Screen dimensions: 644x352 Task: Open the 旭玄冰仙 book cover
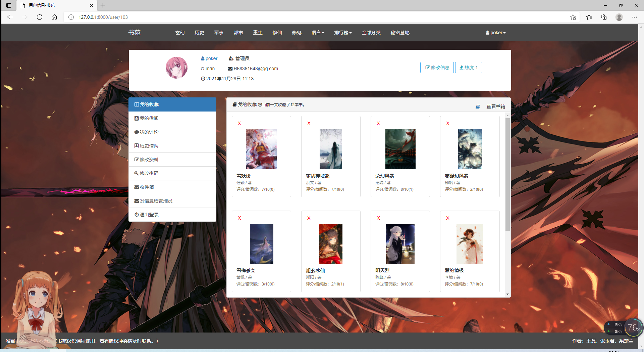pos(331,244)
